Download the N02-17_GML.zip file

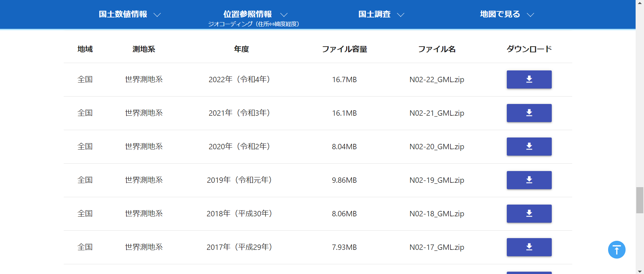point(529,247)
